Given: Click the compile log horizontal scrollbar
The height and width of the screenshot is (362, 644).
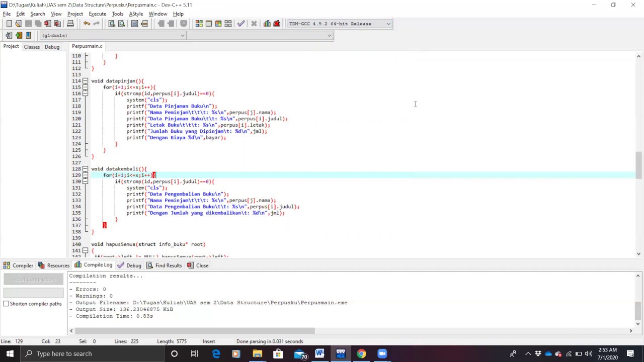Looking at the screenshot, I should 191,330.
